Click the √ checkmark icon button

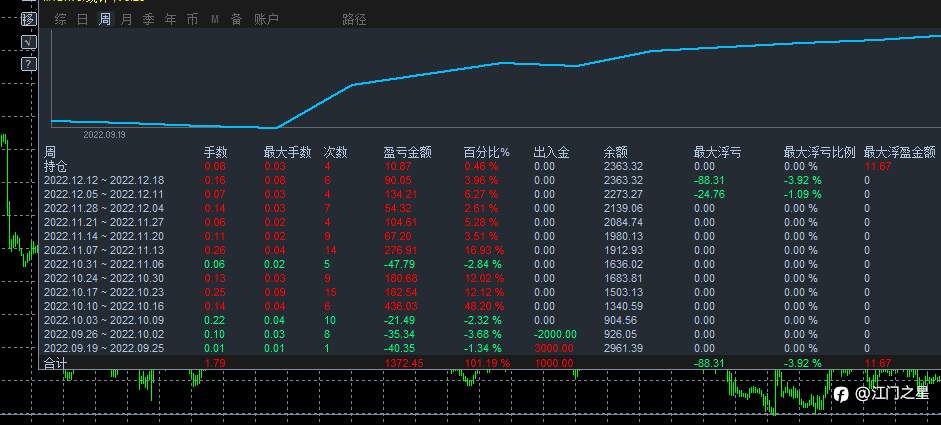pos(28,42)
